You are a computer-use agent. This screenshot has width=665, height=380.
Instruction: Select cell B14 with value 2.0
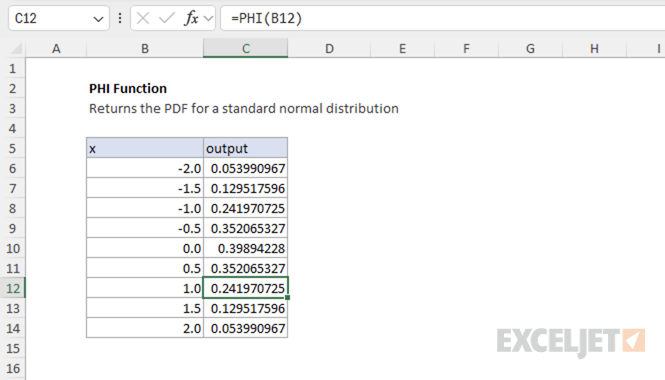[145, 328]
